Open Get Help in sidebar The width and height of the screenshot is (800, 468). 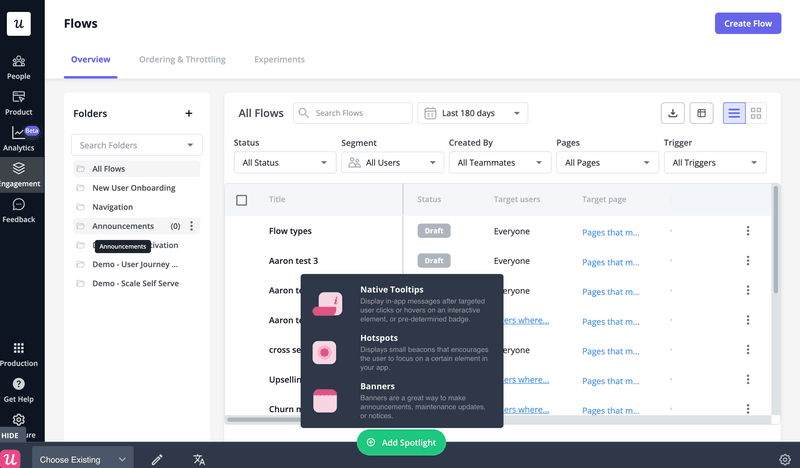pyautogui.click(x=19, y=390)
